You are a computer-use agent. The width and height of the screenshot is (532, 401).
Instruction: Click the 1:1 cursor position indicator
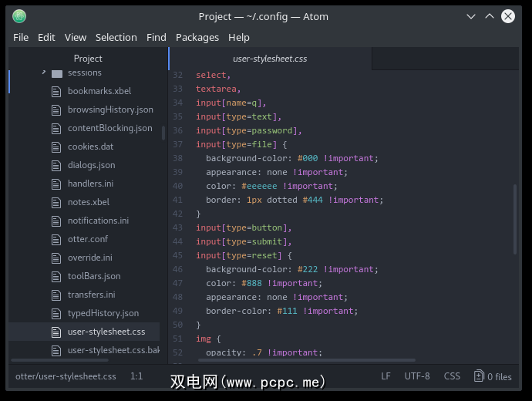point(136,376)
